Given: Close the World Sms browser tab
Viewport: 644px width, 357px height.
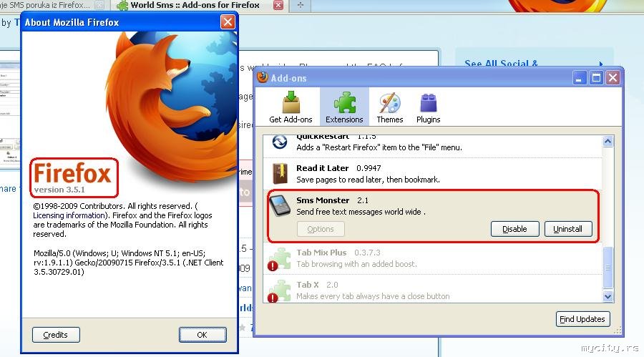Looking at the screenshot, I should coord(278,5).
